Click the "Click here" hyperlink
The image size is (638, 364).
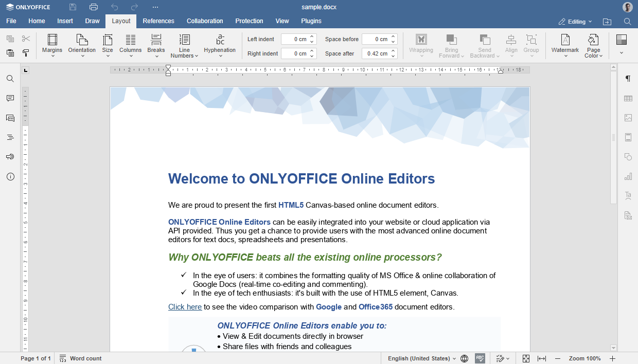pos(185,307)
